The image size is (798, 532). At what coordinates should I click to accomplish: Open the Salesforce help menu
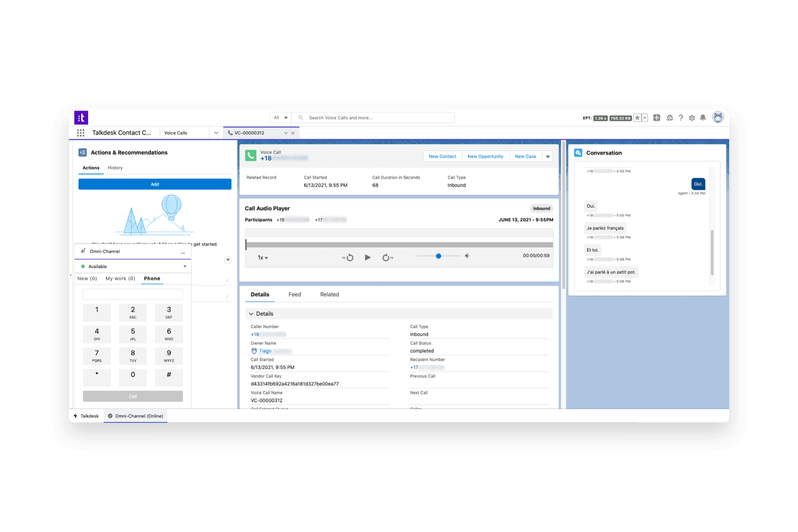pos(681,118)
